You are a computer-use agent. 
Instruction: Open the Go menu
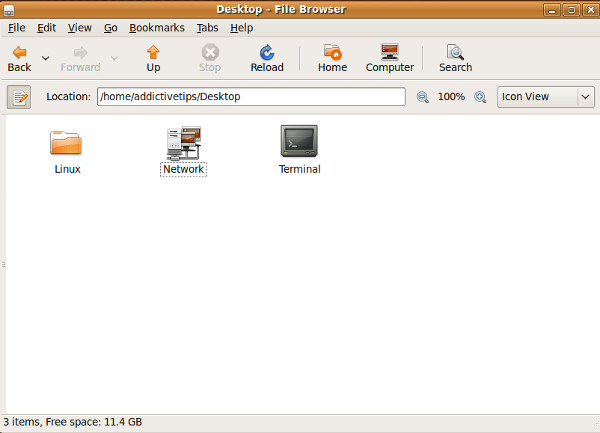tap(111, 28)
